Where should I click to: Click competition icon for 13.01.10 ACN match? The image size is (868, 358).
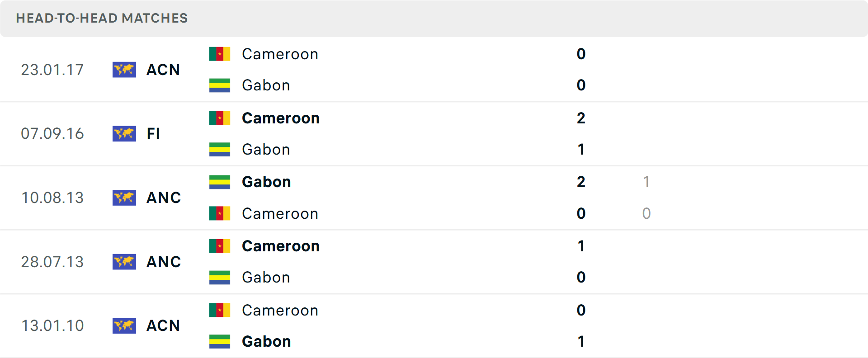point(124,325)
